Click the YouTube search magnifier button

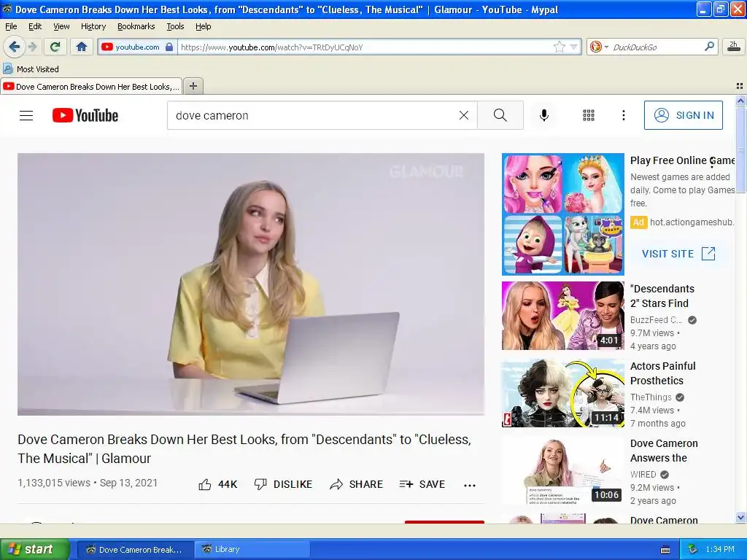point(500,115)
